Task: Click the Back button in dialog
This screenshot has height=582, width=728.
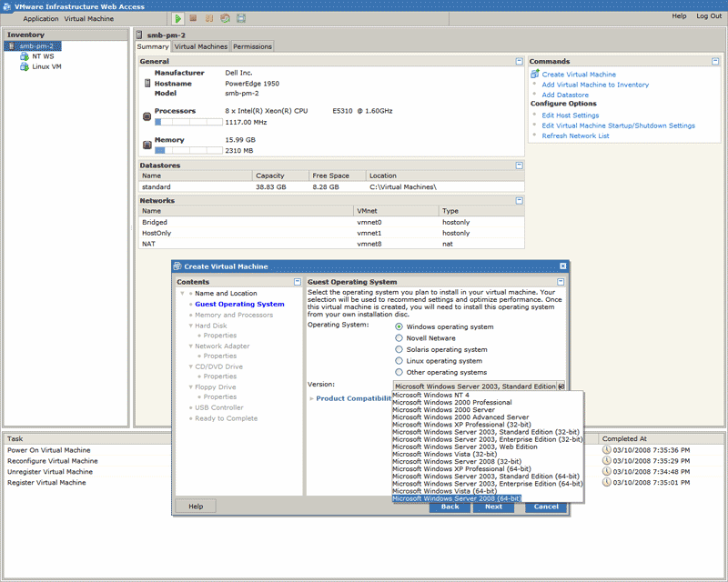Action: coord(450,507)
